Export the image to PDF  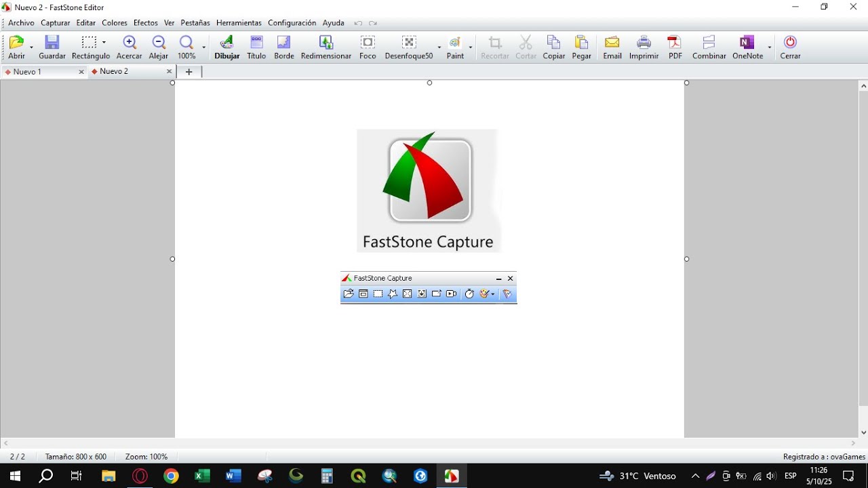pyautogui.click(x=675, y=47)
